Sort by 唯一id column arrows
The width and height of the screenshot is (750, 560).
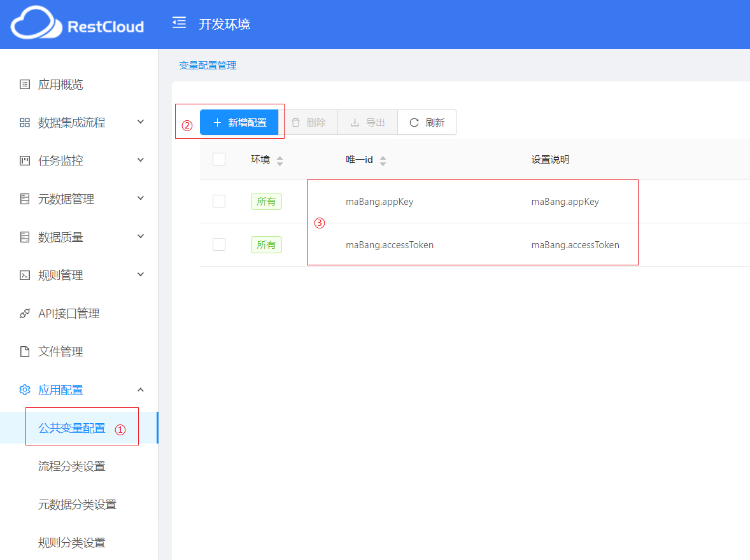click(x=383, y=161)
